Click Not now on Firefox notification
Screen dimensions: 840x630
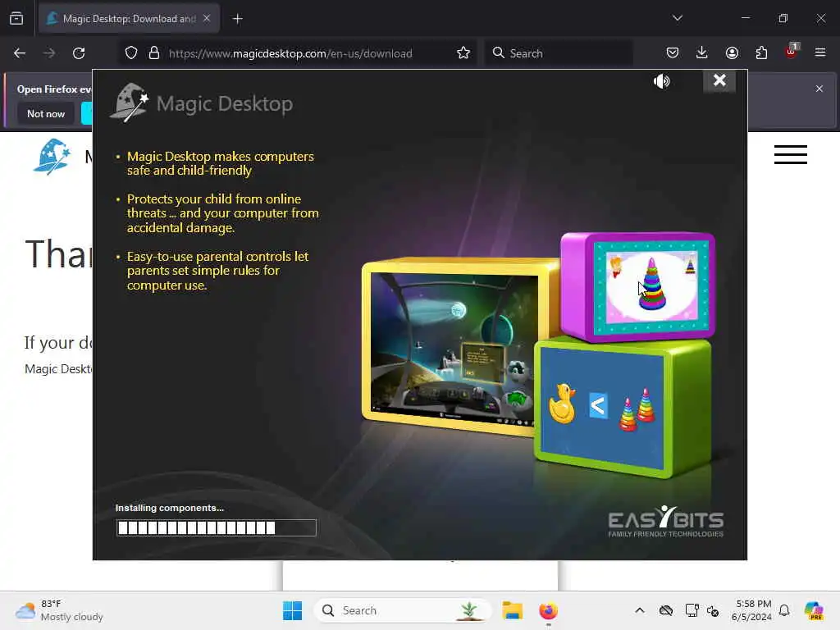(x=46, y=113)
